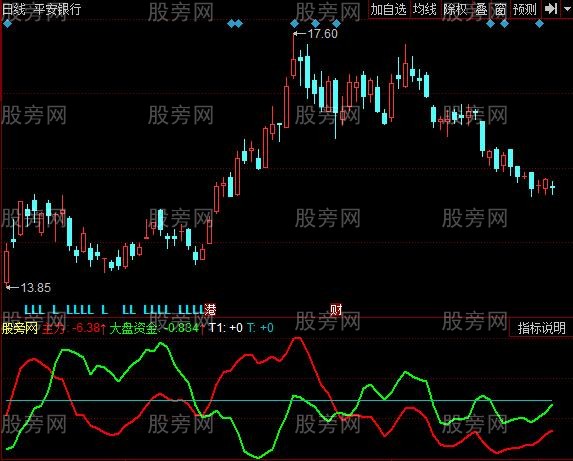573x461 pixels.
Task: Toggle the 除权 ex-rights adjustment
Action: [x=456, y=9]
